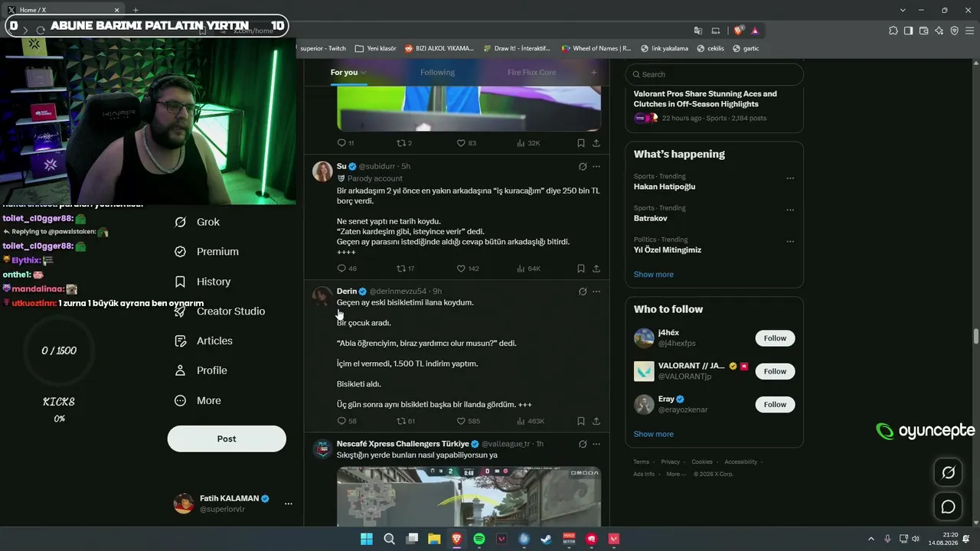
Task: Open Brave Shields icon in address bar
Action: [x=738, y=31]
